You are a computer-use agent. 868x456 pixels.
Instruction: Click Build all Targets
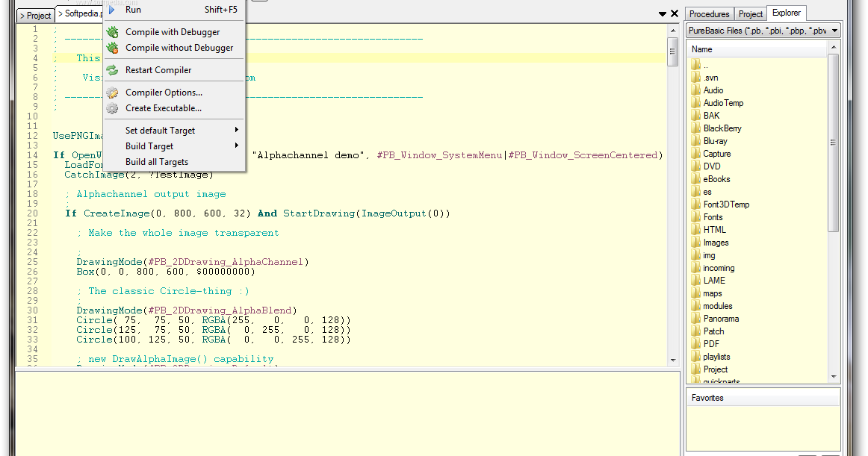[x=174, y=162]
